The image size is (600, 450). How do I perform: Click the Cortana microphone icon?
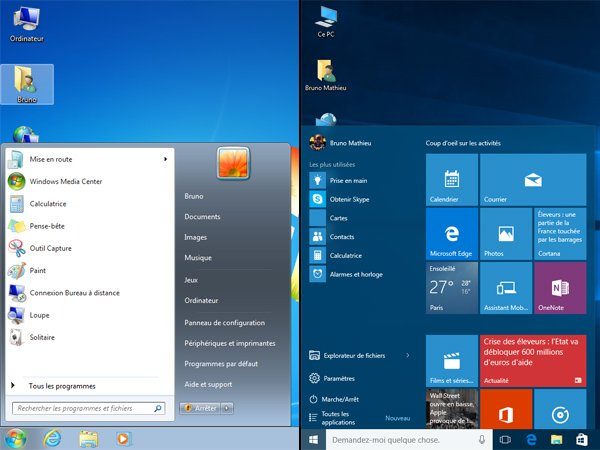pos(482,440)
